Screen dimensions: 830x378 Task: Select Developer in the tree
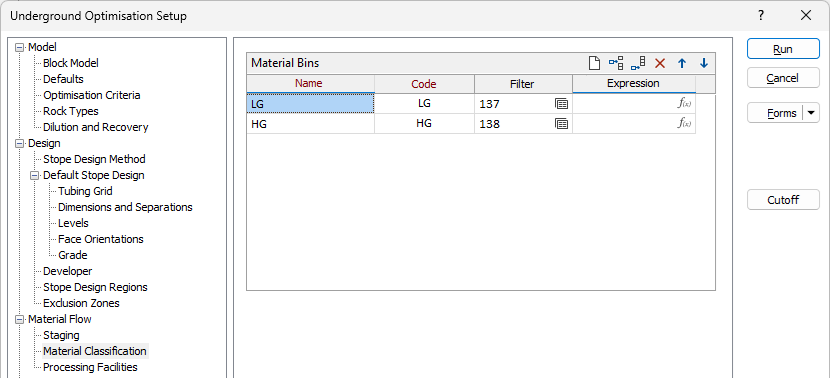pyautogui.click(x=67, y=271)
